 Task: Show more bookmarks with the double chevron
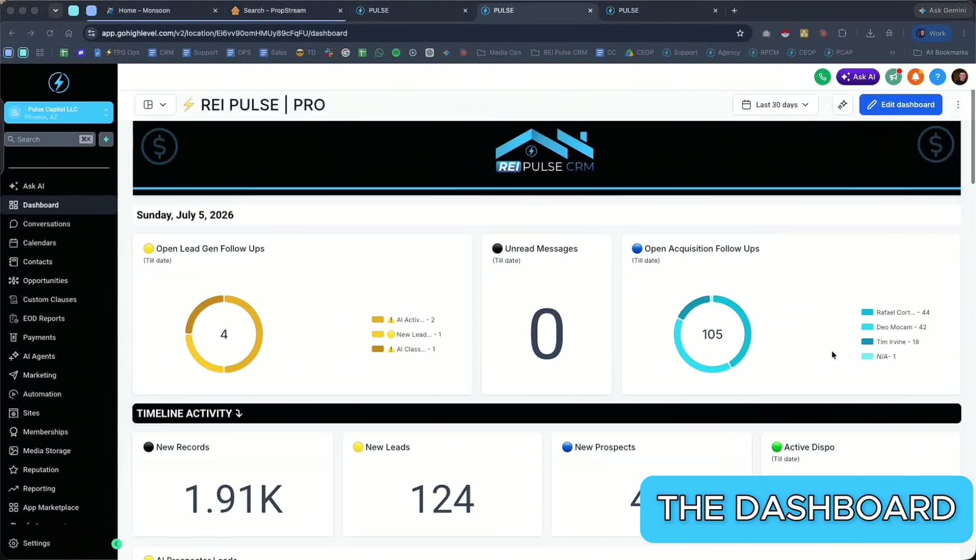click(x=892, y=52)
